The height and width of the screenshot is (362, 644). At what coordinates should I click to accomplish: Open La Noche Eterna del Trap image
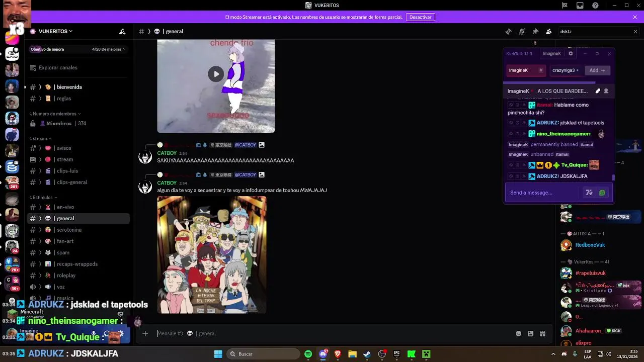[212, 254]
